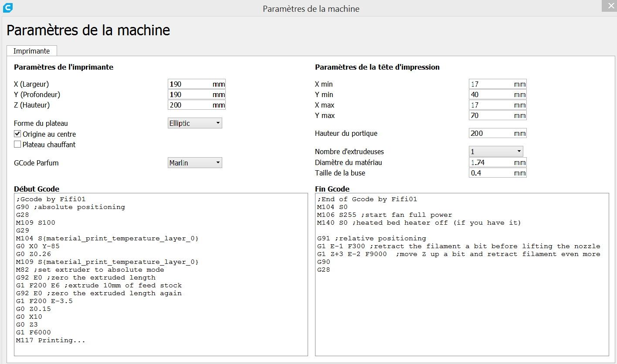Click the 'Forme du plateau' label
The height and width of the screenshot is (364, 617).
(x=41, y=123)
